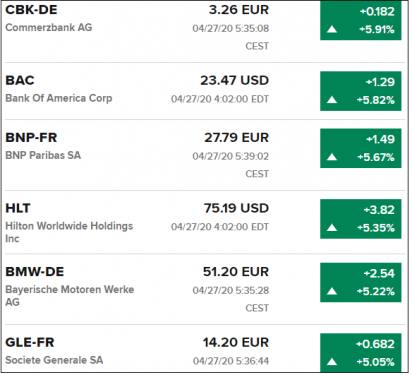Click Hilton Worldwide Holdings Inc name
The height and width of the screenshot is (375, 412).
pyautogui.click(x=69, y=232)
